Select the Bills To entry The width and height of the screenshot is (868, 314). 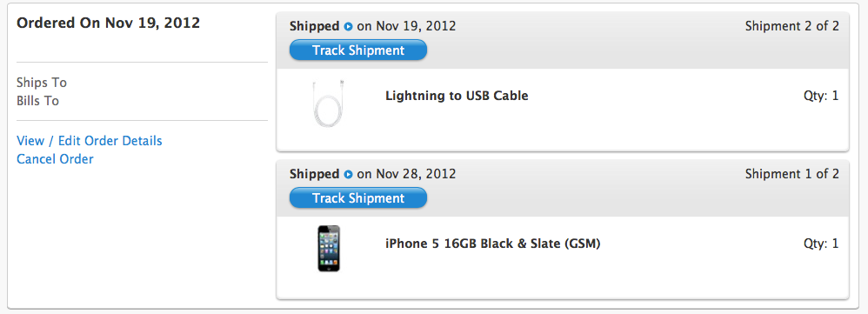coord(37,101)
